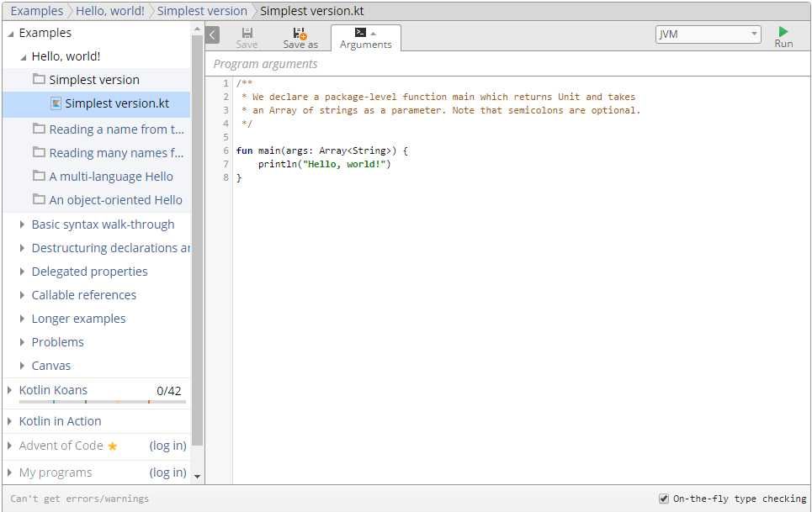Click the fun main line in editor
Image resolution: width=812 pixels, height=512 pixels.
click(322, 150)
